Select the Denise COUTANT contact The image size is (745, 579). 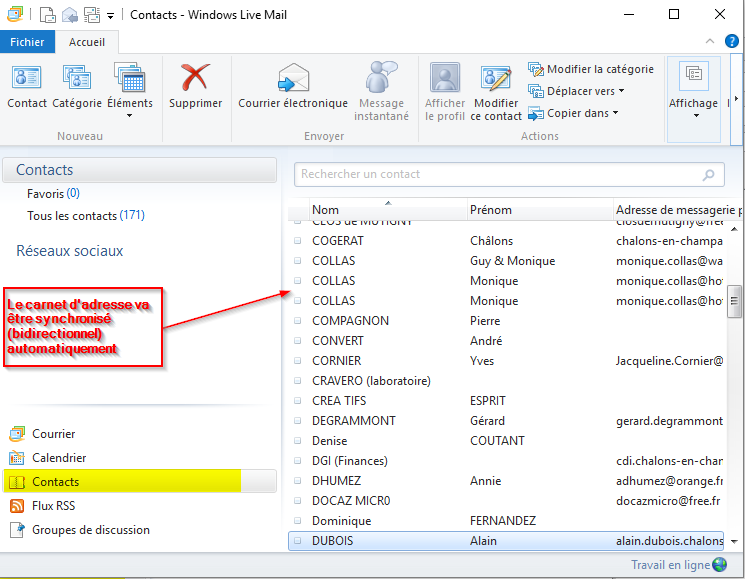coord(506,440)
